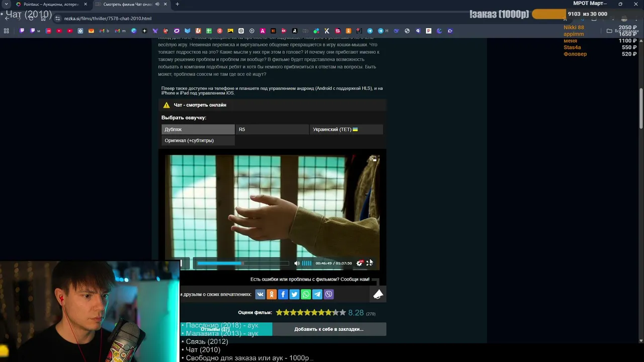Click the rating value 8.28
The height and width of the screenshot is (362, 644).
coord(356,312)
